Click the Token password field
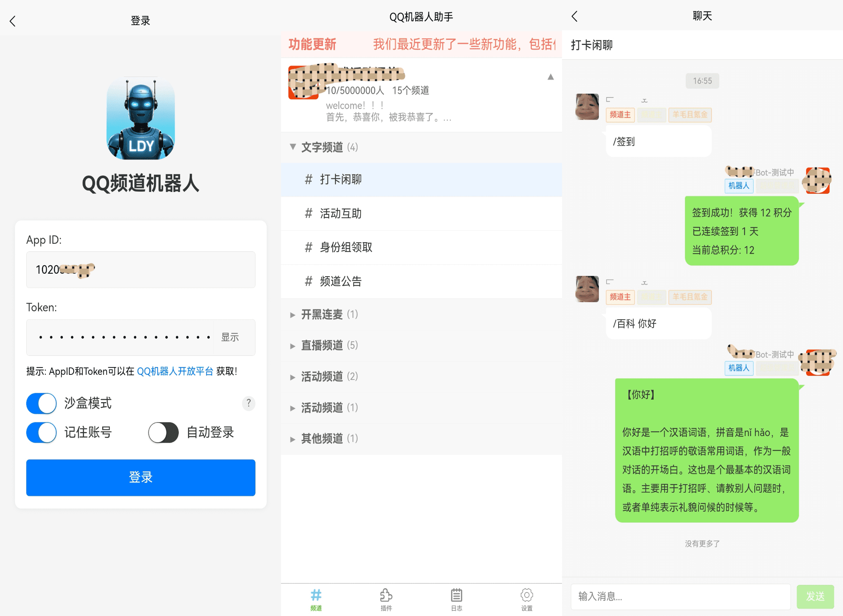 (x=120, y=338)
